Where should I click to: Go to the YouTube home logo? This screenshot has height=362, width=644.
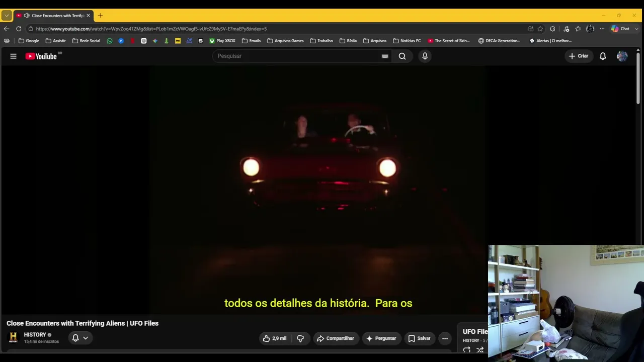pyautogui.click(x=41, y=56)
